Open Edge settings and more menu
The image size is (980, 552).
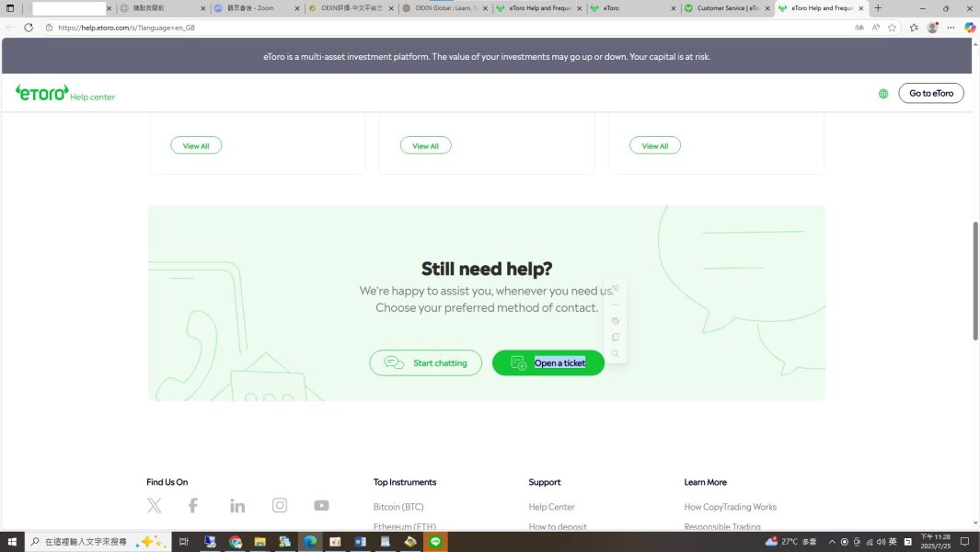click(951, 28)
